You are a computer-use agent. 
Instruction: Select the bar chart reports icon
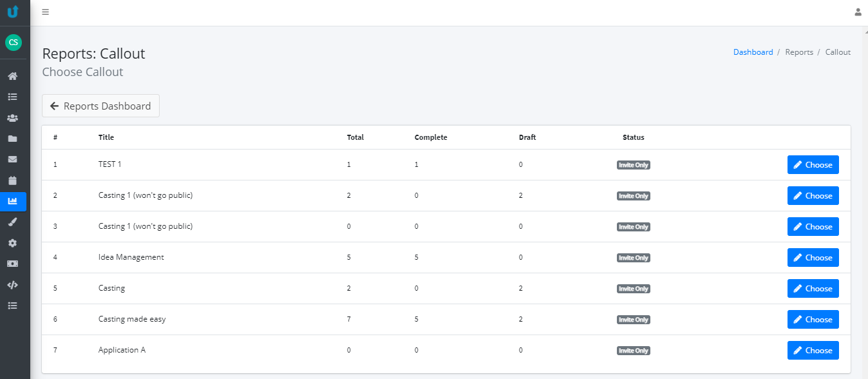[12, 201]
